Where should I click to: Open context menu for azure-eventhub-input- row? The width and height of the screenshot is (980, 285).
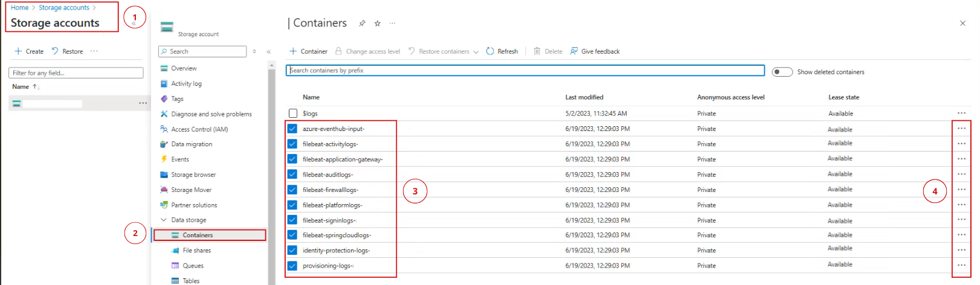[961, 128]
